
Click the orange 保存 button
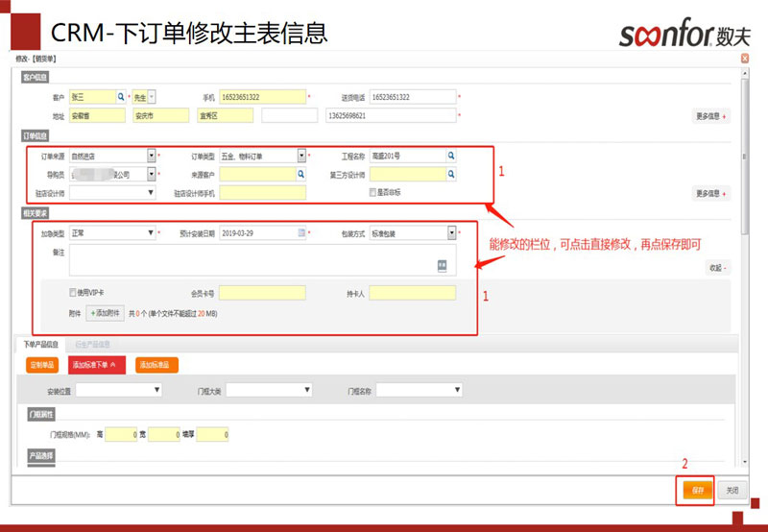point(699,490)
